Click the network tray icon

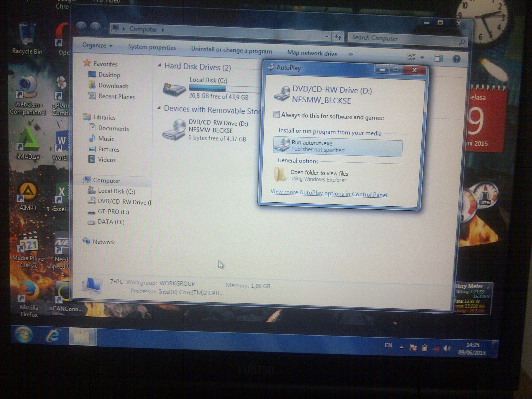[436, 349]
